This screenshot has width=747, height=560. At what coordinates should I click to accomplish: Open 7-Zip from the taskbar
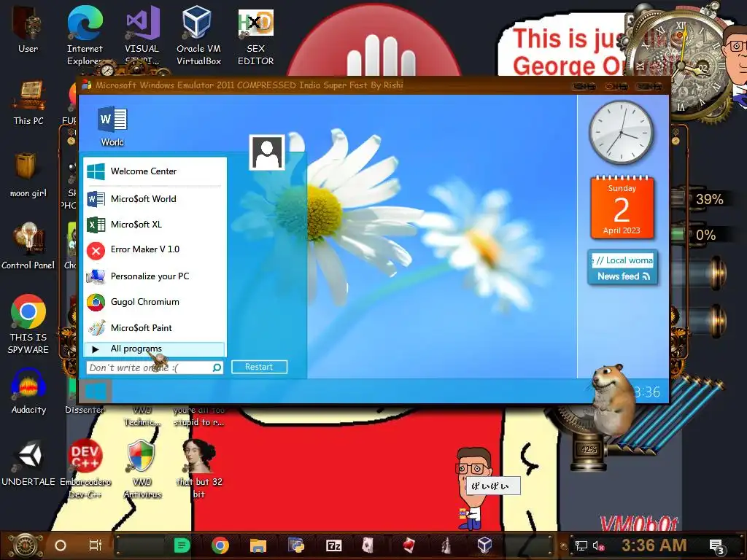(x=333, y=545)
